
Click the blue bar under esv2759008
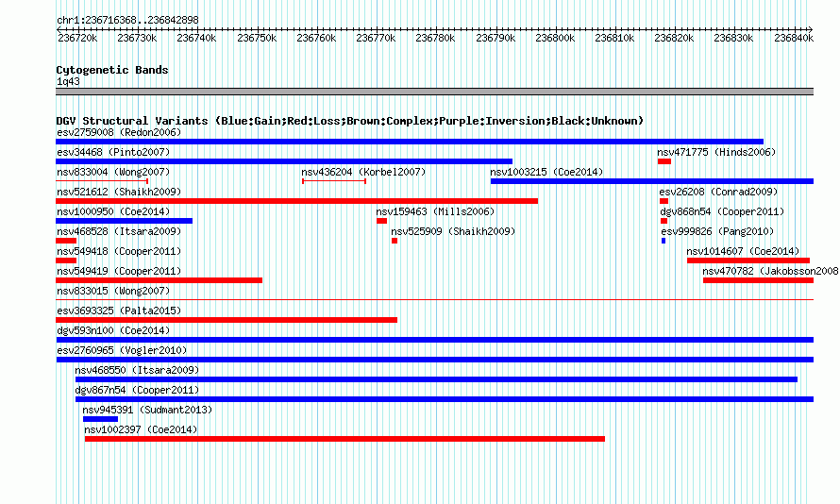point(410,142)
